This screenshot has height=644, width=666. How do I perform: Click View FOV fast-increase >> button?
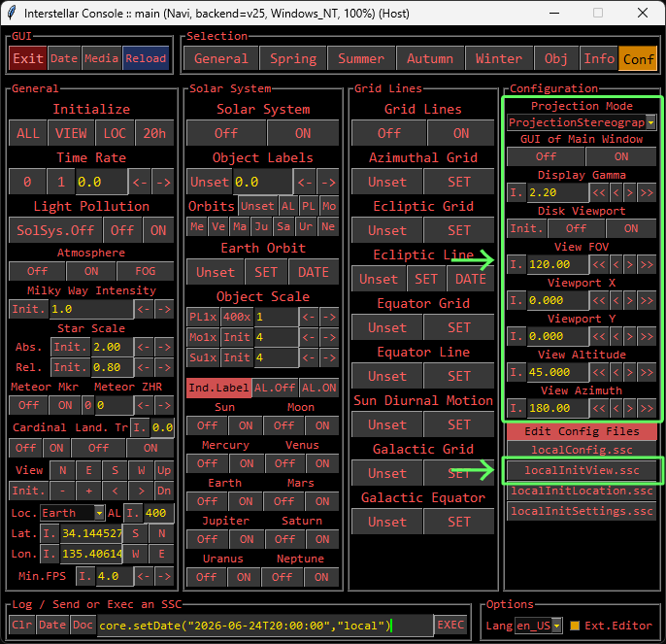(647, 264)
